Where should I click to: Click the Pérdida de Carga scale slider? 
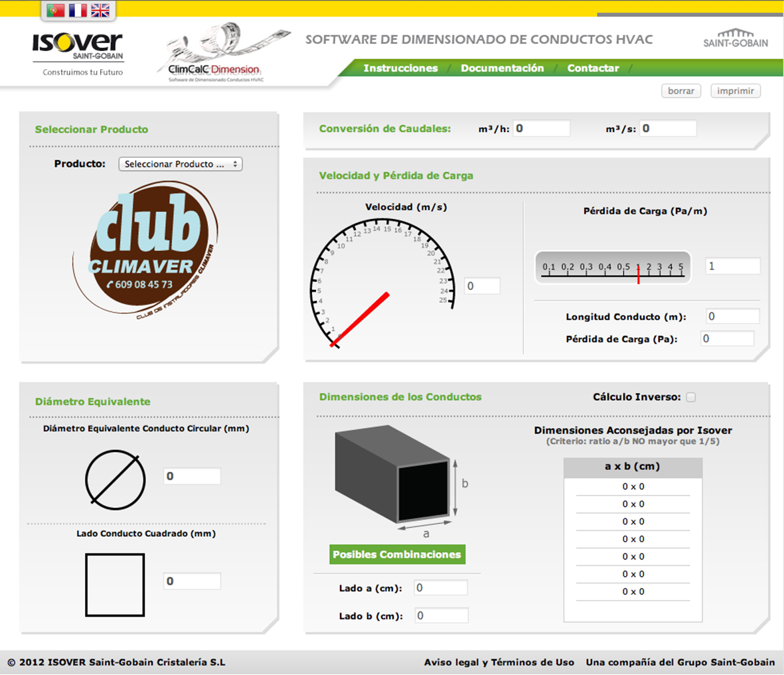point(613,267)
